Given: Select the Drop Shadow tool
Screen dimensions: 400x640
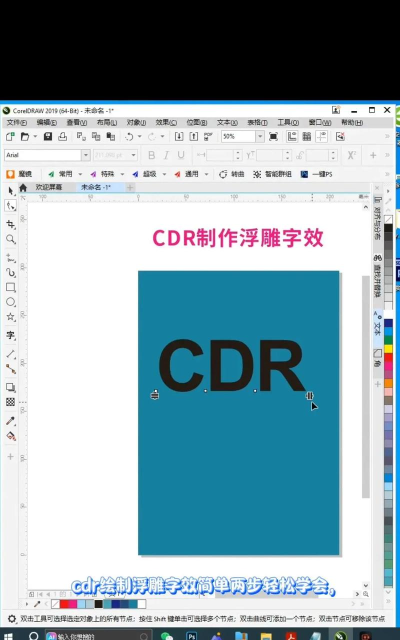Looking at the screenshot, I should click(11, 387).
